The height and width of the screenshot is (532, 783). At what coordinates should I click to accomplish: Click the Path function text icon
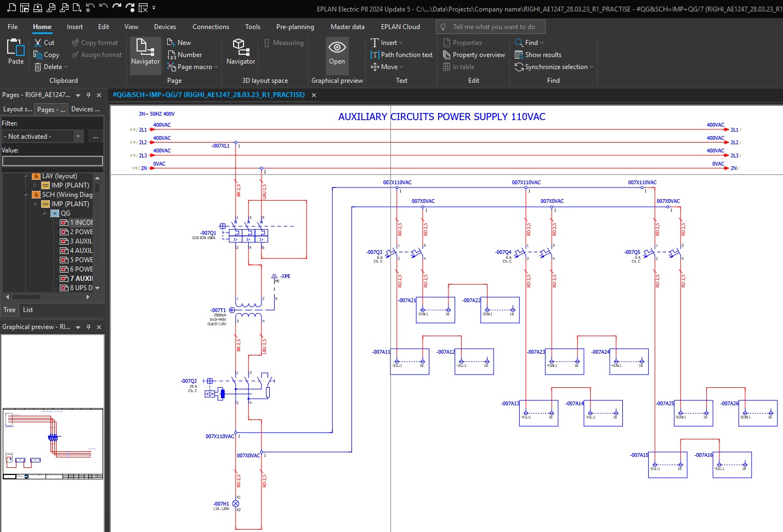pyautogui.click(x=375, y=55)
